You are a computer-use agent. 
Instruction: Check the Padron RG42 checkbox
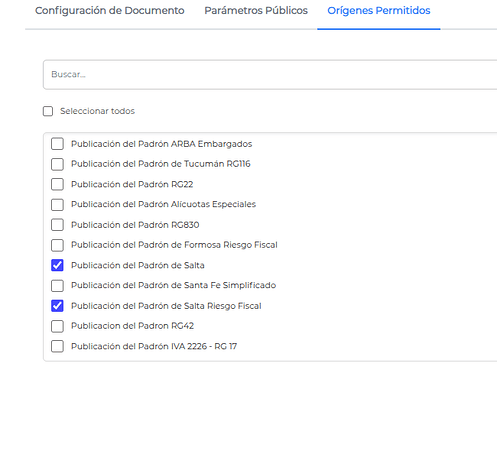57,326
